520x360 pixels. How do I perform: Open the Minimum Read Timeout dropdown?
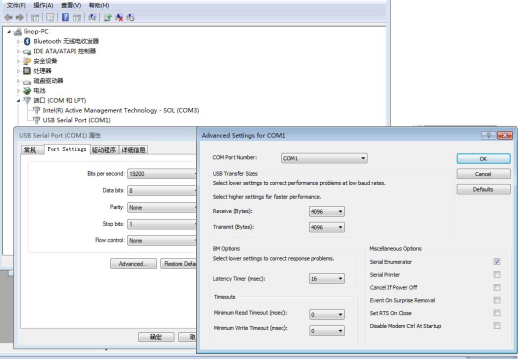tap(327, 314)
